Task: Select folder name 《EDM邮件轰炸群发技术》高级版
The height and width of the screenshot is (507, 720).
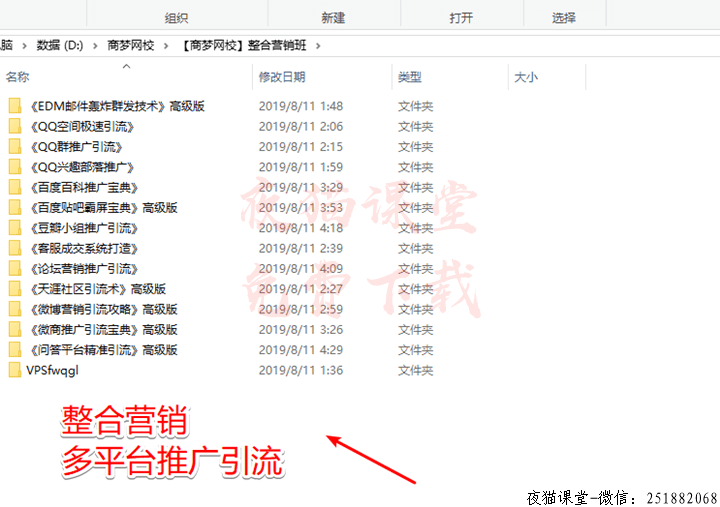Action: coord(117,106)
